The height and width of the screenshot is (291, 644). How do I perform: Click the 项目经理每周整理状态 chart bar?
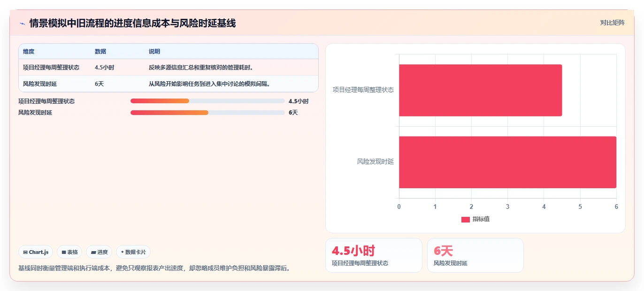(480, 90)
